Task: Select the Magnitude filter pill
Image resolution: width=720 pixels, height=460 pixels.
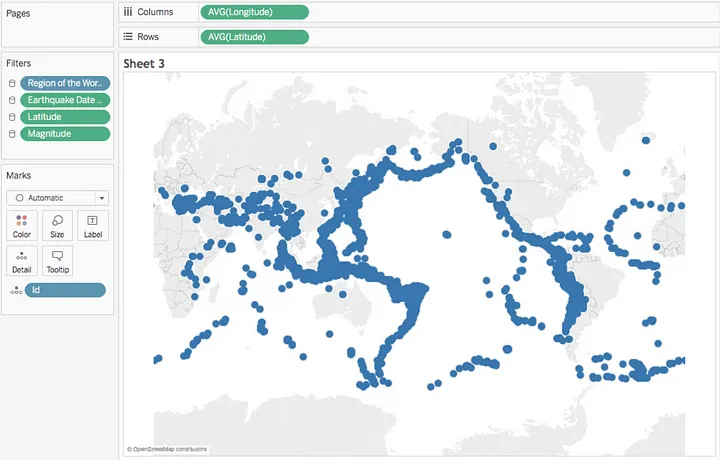Action: click(x=65, y=134)
